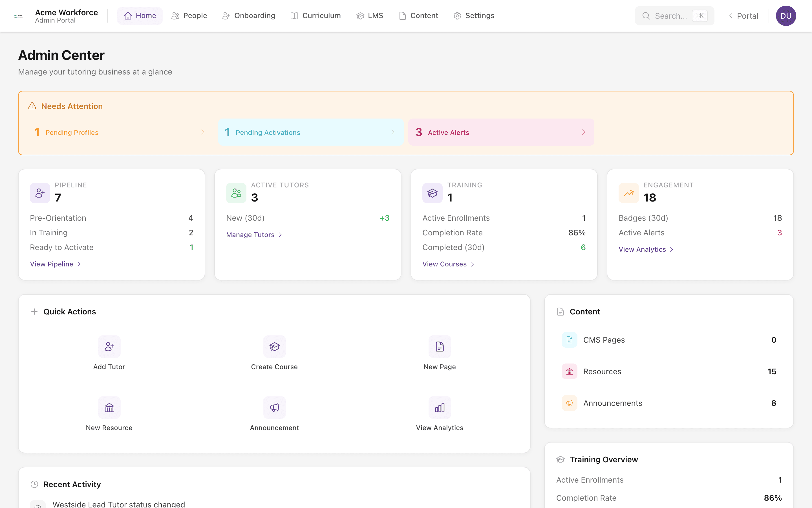Click the Active Tutors card icon

[x=236, y=193]
